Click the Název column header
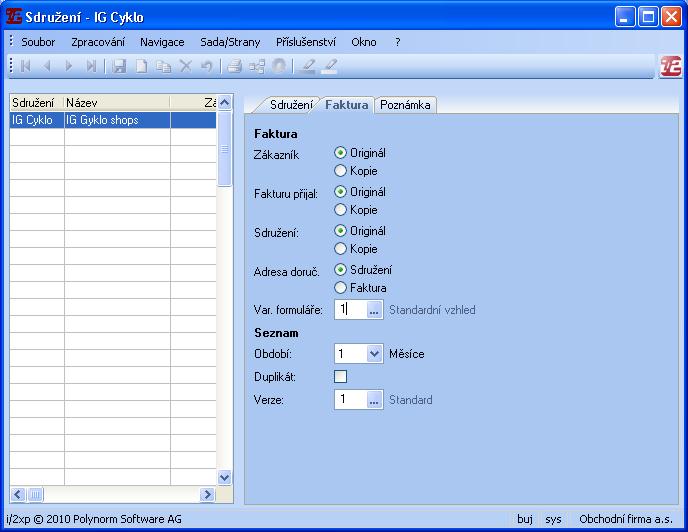Screen dimensions: 688x532 [117, 103]
